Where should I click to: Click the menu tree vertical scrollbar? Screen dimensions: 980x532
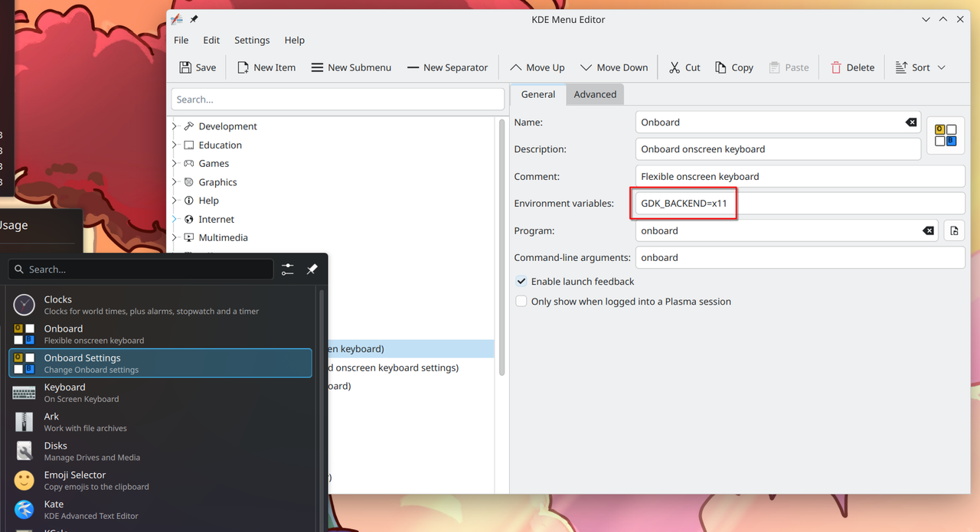[502, 246]
